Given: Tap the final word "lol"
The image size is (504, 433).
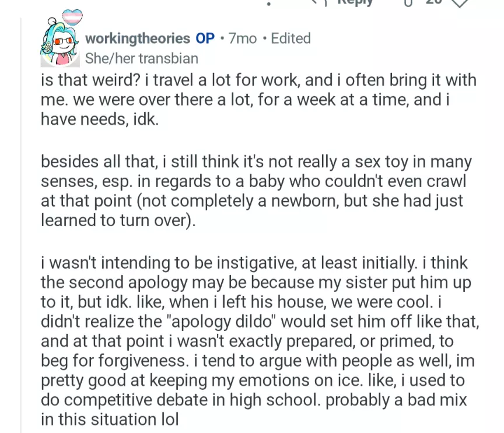Looking at the screenshot, I should (x=167, y=419).
